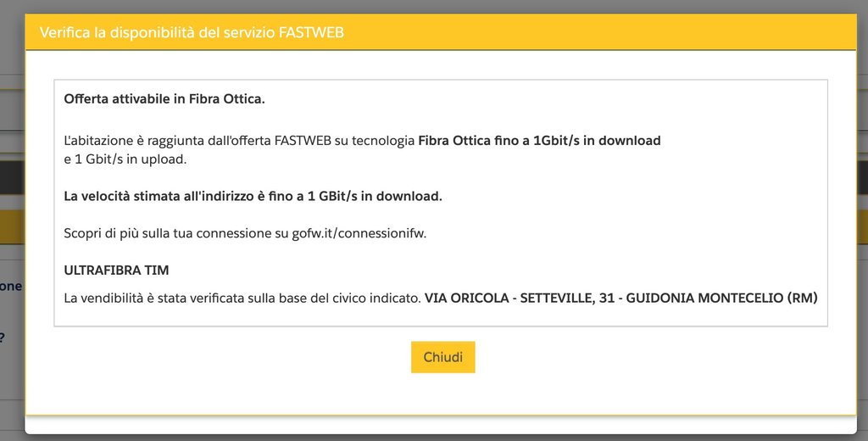Click the empty dialog area below the Chiudi button
Screen dimensions: 868x441
coord(442,394)
